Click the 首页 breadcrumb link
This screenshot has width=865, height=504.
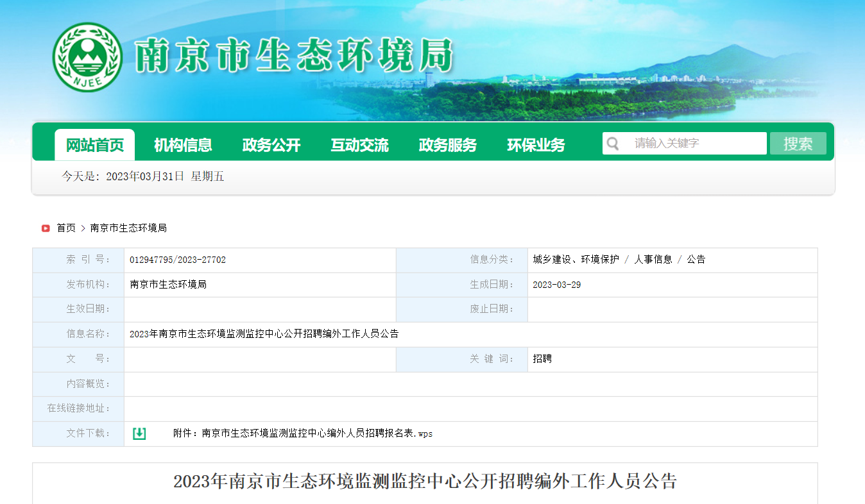coord(66,228)
